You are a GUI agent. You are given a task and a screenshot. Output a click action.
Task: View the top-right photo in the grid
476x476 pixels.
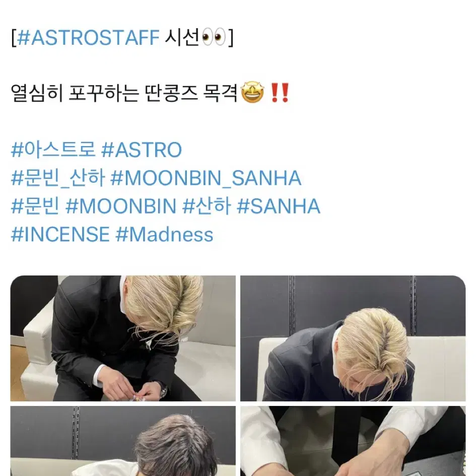pyautogui.click(x=353, y=338)
